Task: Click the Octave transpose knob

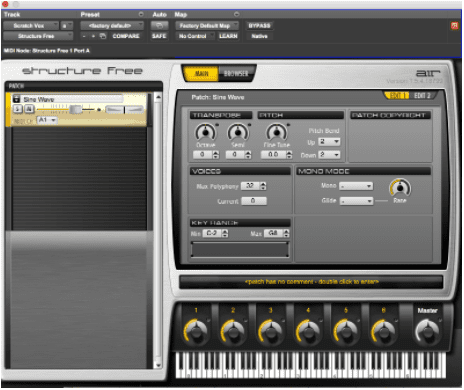Action: pyautogui.click(x=206, y=132)
